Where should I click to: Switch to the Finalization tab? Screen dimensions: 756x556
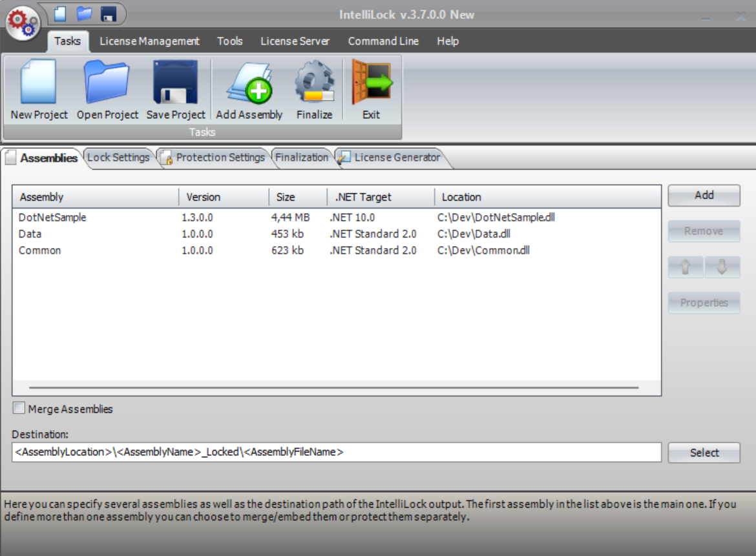click(302, 158)
